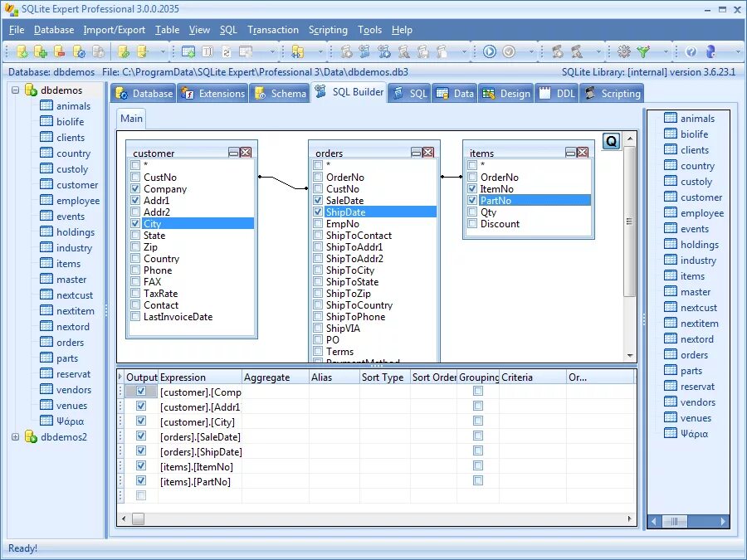747x560 pixels.
Task: Click the vendors table in the right list
Action: pyautogui.click(x=697, y=402)
